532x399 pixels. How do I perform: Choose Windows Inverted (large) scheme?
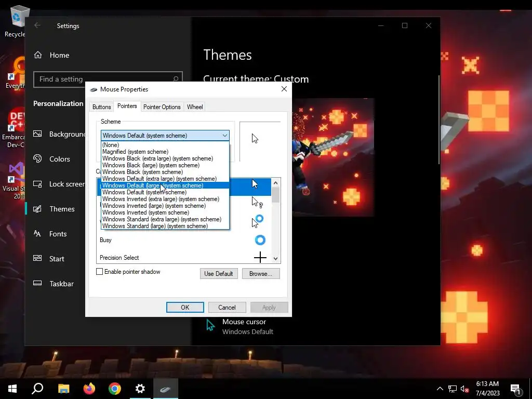click(x=165, y=206)
